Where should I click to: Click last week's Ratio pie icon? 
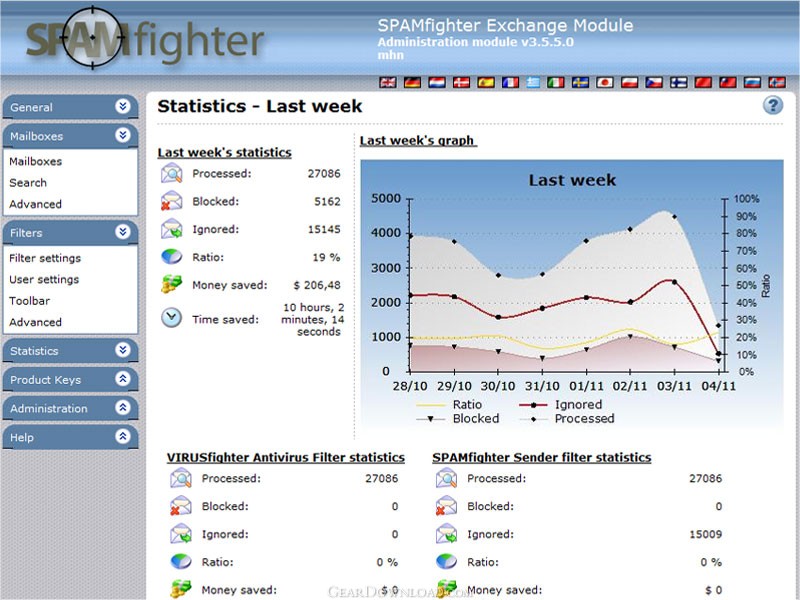(171, 257)
